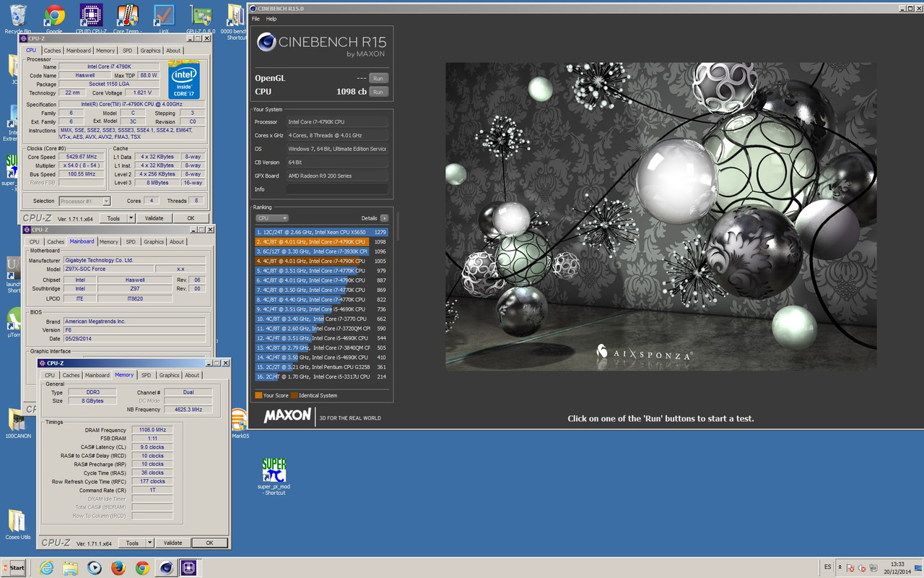Open About tab in Mainboard CPU-Z window
Viewport: 924px width, 578px height.
point(177,242)
